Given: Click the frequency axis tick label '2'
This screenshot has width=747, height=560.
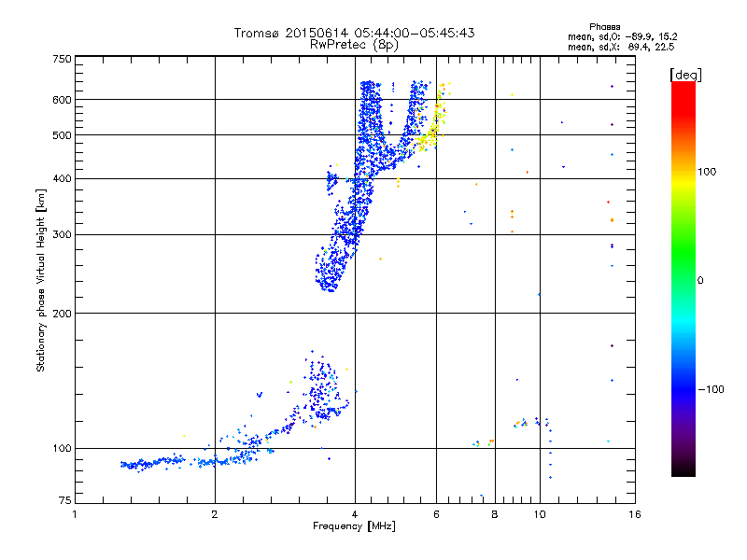Looking at the screenshot, I should click(215, 514).
